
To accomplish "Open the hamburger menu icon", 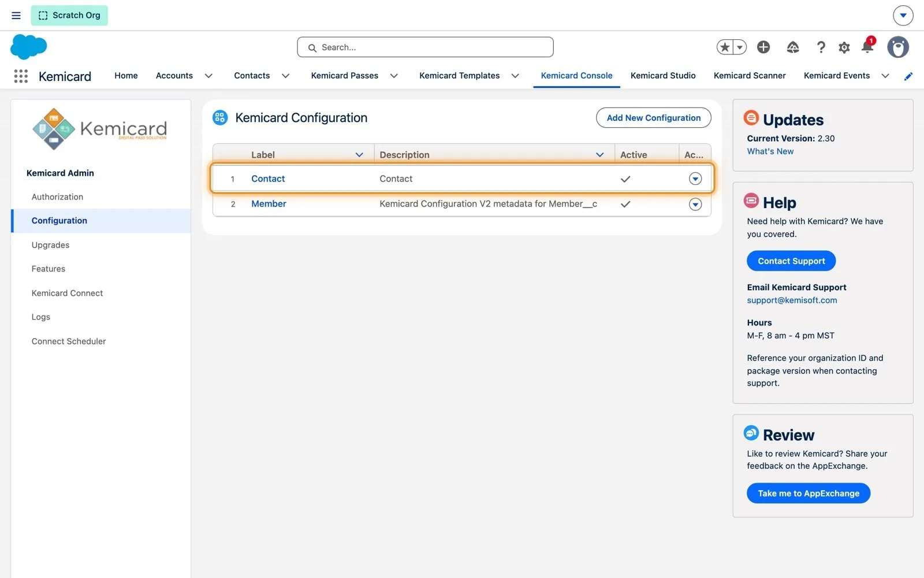I will tap(16, 16).
